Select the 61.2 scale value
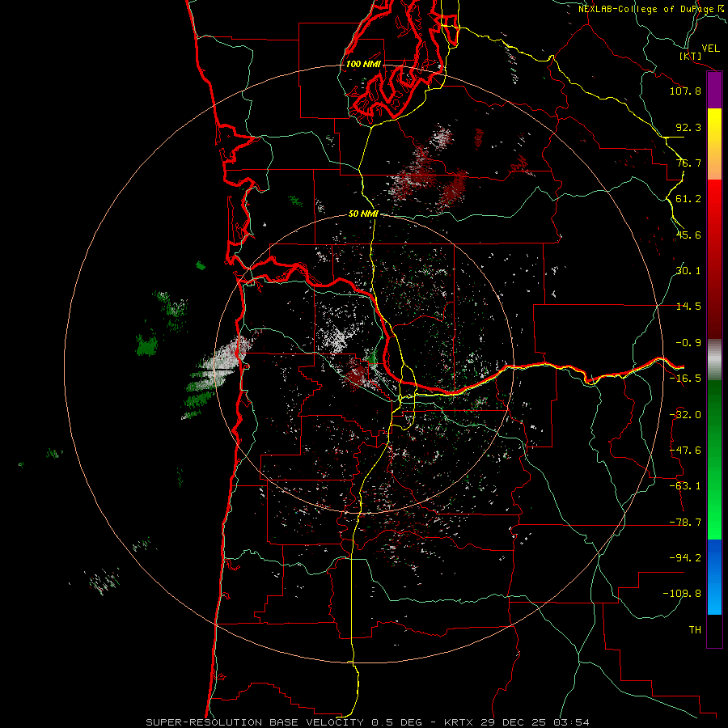This screenshot has height=728, width=728. [x=688, y=199]
